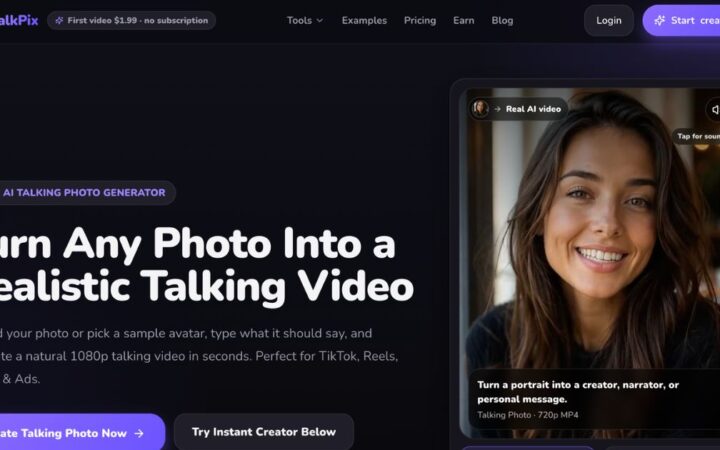720x450 pixels.
Task: Visit the Earn page
Action: (x=463, y=20)
